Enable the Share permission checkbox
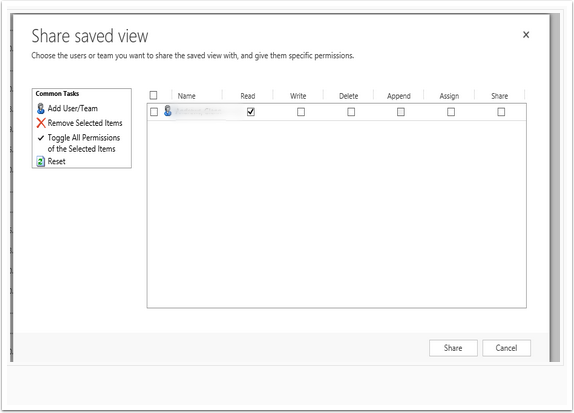This screenshot has height=413, width=574. [501, 112]
